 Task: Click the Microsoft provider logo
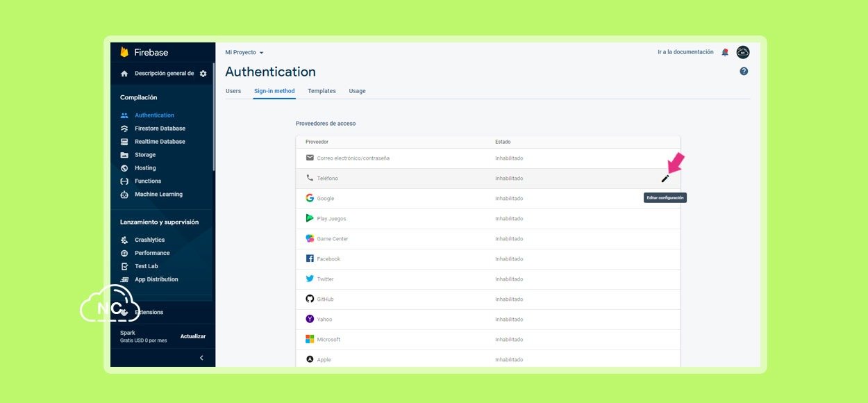[x=310, y=339]
